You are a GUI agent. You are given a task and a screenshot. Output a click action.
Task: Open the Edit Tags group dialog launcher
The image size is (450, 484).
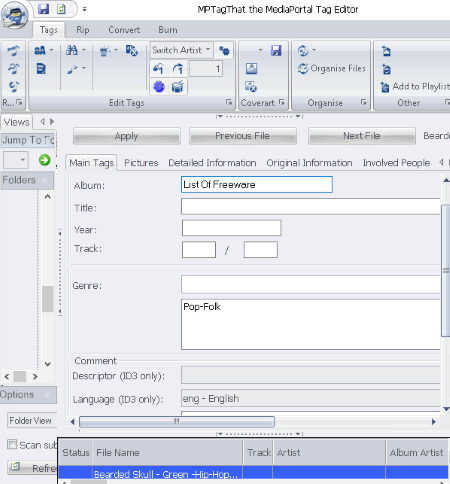point(229,102)
